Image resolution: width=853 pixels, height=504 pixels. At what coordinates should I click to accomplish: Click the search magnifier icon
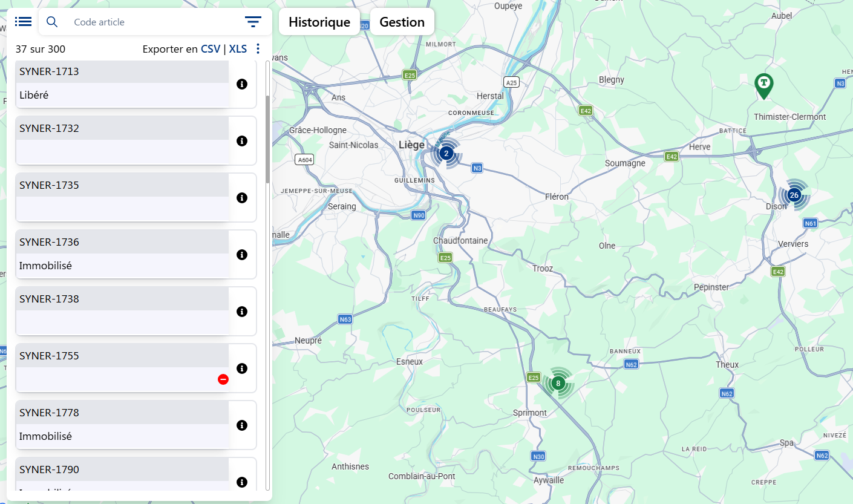(x=52, y=22)
